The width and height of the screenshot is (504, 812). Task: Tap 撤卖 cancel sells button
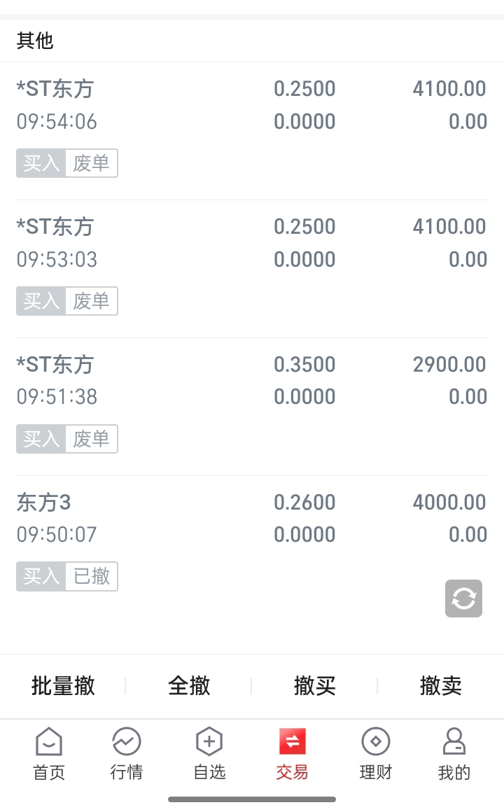click(x=441, y=685)
